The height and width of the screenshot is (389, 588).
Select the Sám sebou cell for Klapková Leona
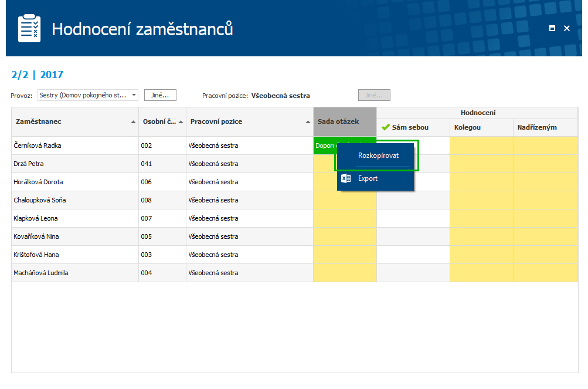[x=413, y=218]
